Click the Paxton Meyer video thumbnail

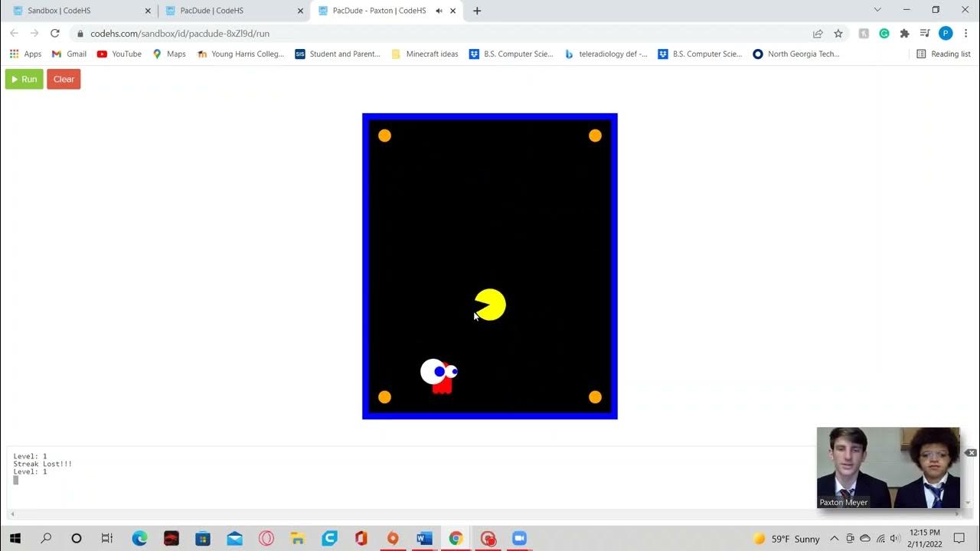click(888, 468)
